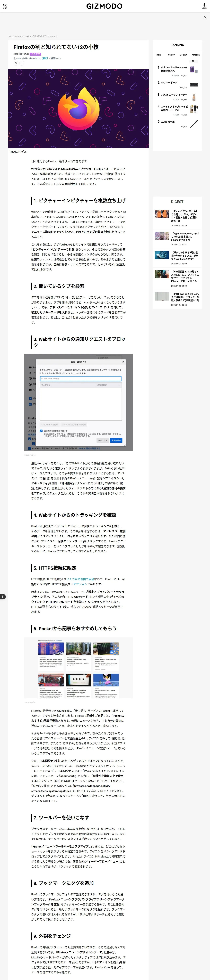210x980 pixels.
Task: Open ranking item LAMY 万年筆
Action: click(168, 122)
